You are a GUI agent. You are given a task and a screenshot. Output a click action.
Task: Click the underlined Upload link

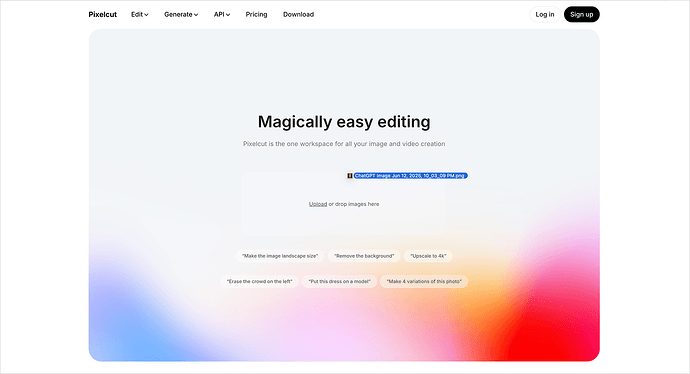point(318,204)
